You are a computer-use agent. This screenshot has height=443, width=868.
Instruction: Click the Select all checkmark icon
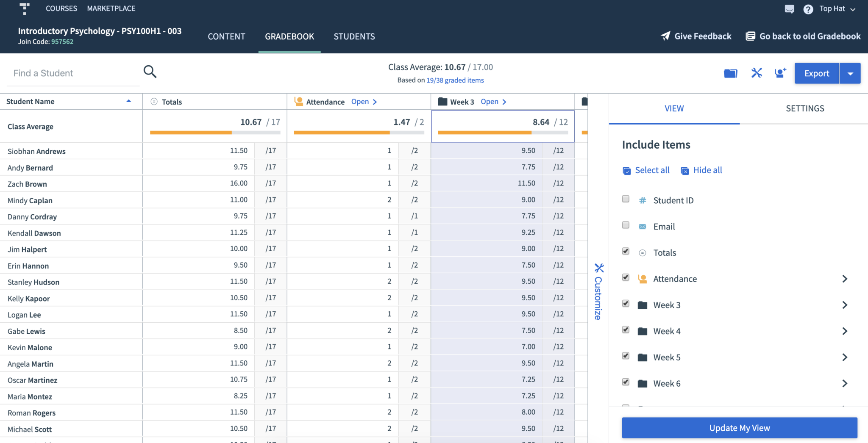tap(626, 171)
